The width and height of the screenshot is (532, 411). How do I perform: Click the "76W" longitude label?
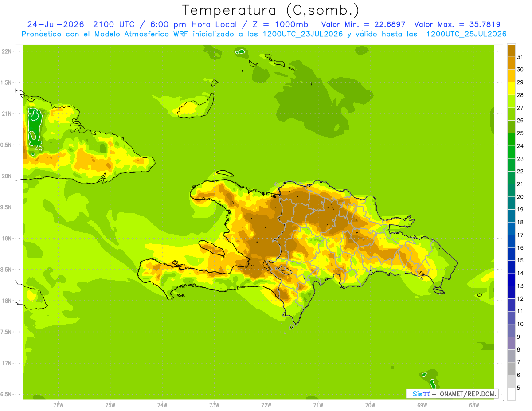pyautogui.click(x=58, y=405)
